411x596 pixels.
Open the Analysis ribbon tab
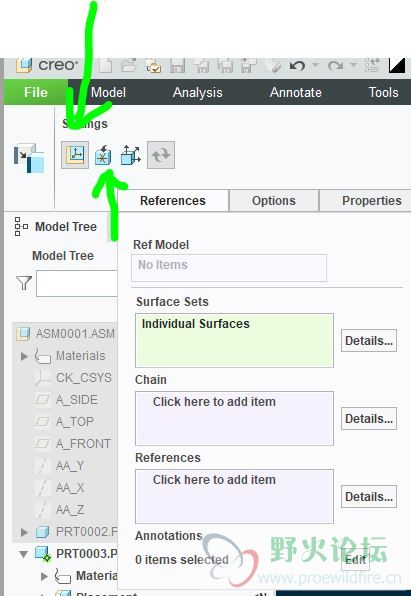(198, 92)
